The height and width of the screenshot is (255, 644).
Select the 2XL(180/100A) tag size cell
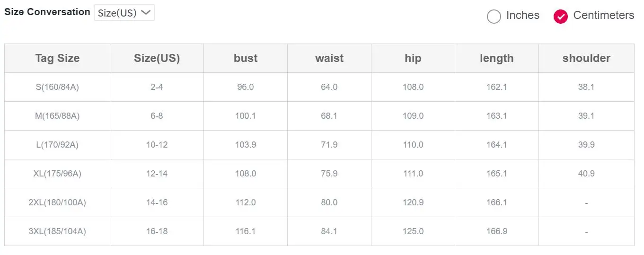57,202
